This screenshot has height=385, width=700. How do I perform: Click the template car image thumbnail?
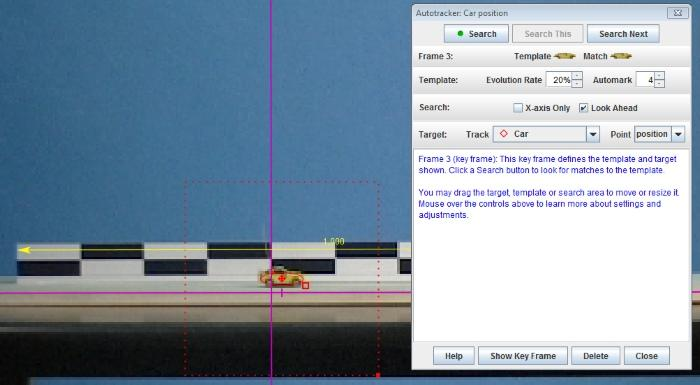coord(564,56)
